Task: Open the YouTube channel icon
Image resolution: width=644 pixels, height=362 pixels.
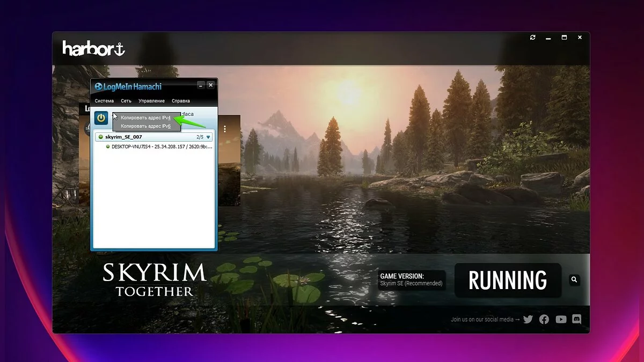Action: click(x=561, y=320)
